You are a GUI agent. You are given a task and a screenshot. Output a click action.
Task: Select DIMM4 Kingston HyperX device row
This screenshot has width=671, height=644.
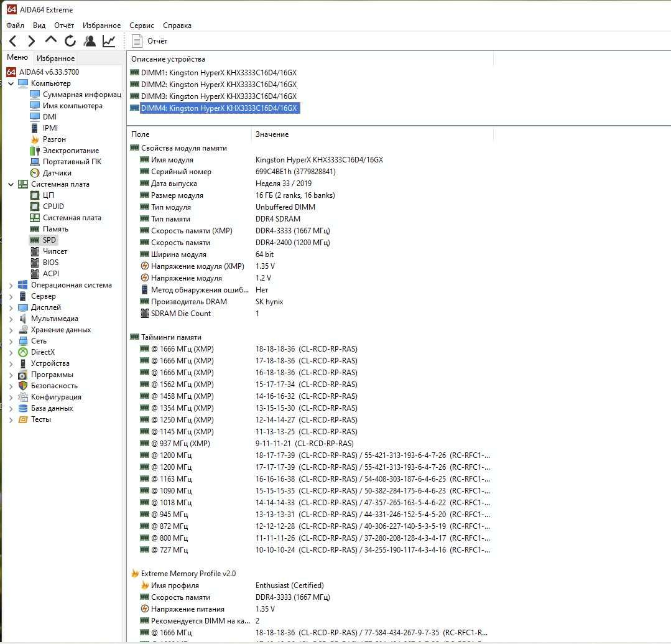click(x=215, y=108)
